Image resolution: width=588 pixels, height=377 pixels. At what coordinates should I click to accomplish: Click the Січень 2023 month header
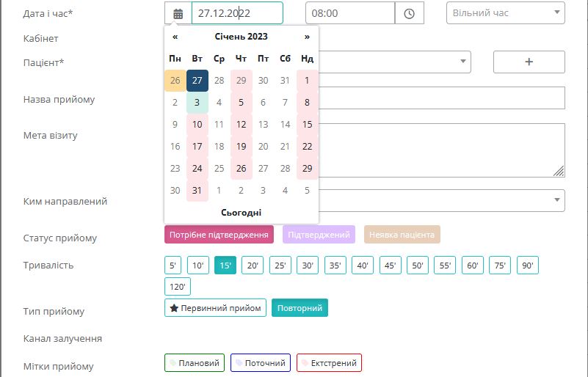(241, 37)
